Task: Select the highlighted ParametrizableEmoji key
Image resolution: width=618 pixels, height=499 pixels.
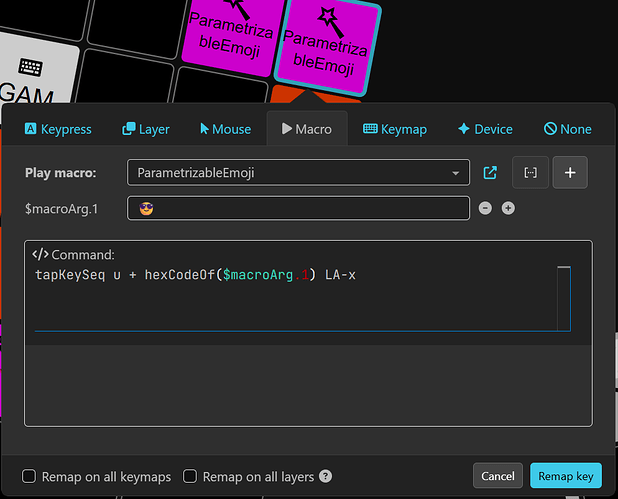Action: [x=326, y=47]
